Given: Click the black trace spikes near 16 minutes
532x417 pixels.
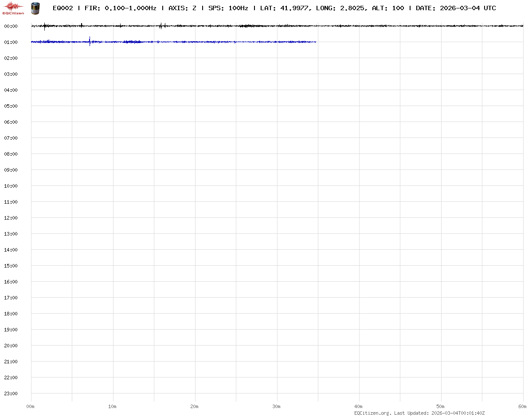Looking at the screenshot, I should pyautogui.click(x=160, y=26).
